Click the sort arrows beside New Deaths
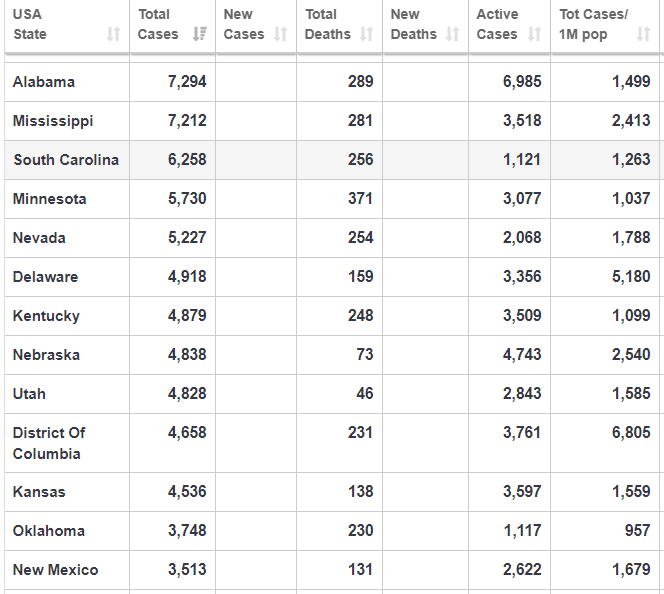Viewport: 664px width, 594px height. click(x=453, y=35)
